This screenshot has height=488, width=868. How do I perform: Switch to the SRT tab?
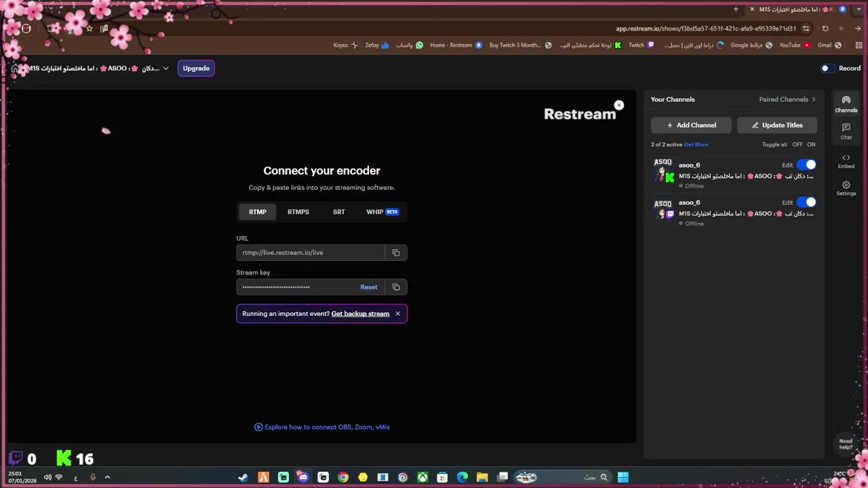[339, 212]
